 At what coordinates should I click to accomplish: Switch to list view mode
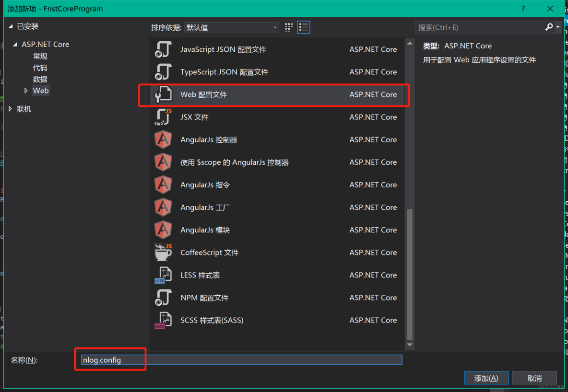tap(303, 27)
